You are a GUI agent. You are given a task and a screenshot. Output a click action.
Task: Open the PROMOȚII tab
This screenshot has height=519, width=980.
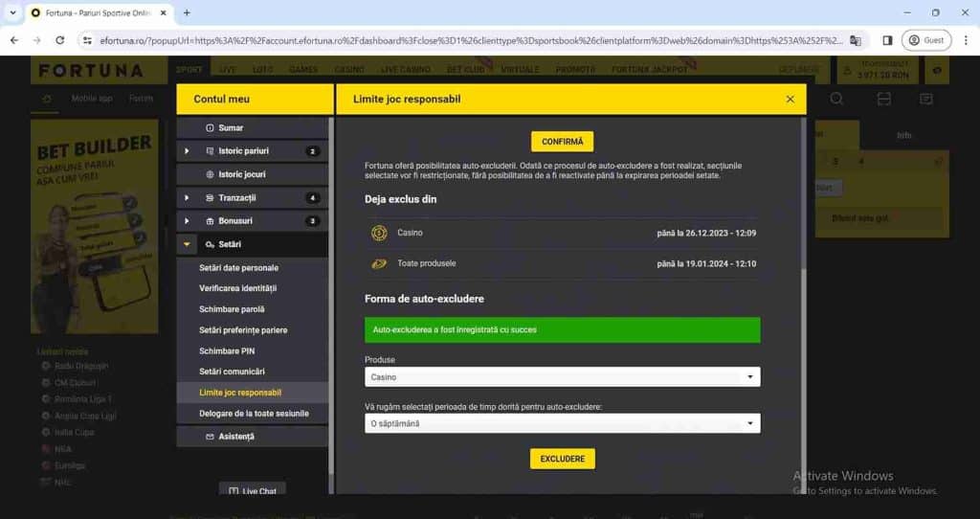[x=575, y=70]
